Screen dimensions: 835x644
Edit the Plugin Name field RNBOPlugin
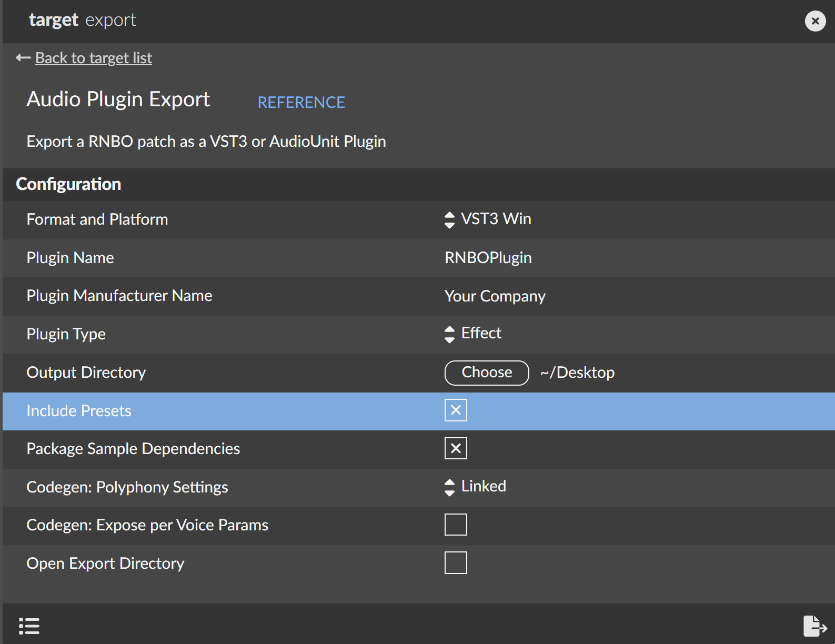pos(488,258)
